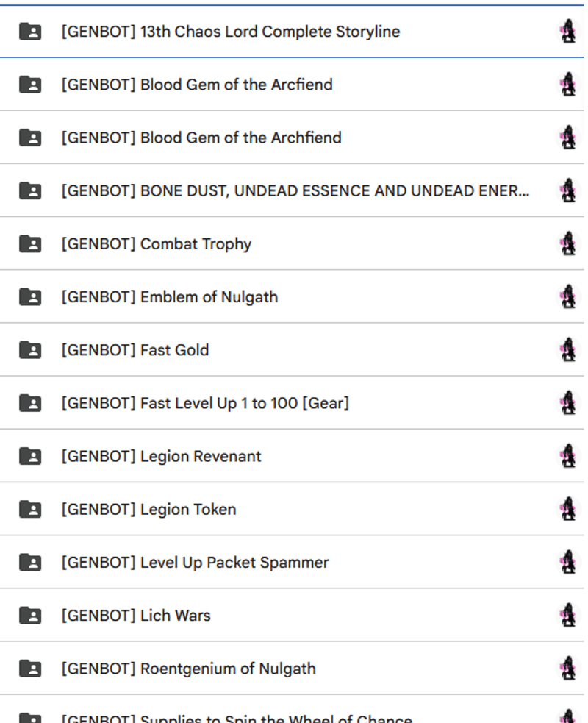Click owner avatar on Legion Token row
This screenshot has height=723, width=588.
[568, 509]
